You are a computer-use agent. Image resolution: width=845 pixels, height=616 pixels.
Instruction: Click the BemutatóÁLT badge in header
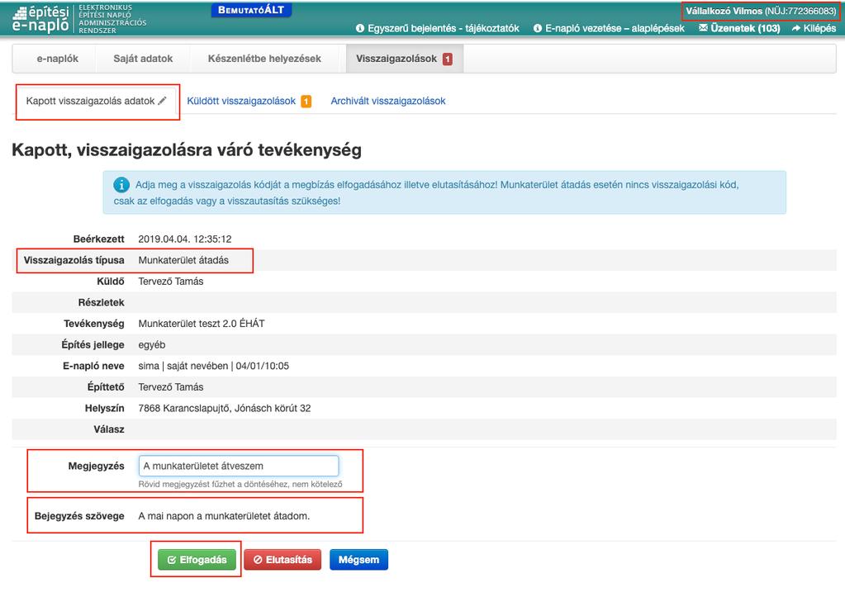pos(251,10)
